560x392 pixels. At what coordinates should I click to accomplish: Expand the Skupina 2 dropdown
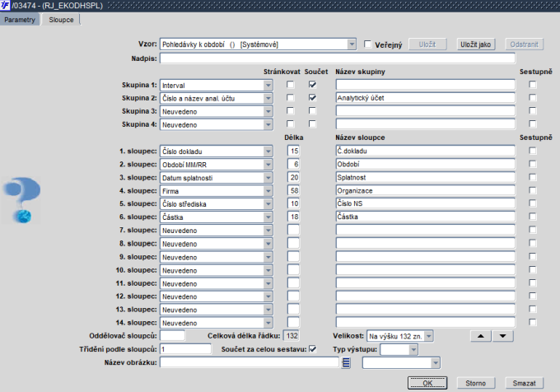pos(268,98)
